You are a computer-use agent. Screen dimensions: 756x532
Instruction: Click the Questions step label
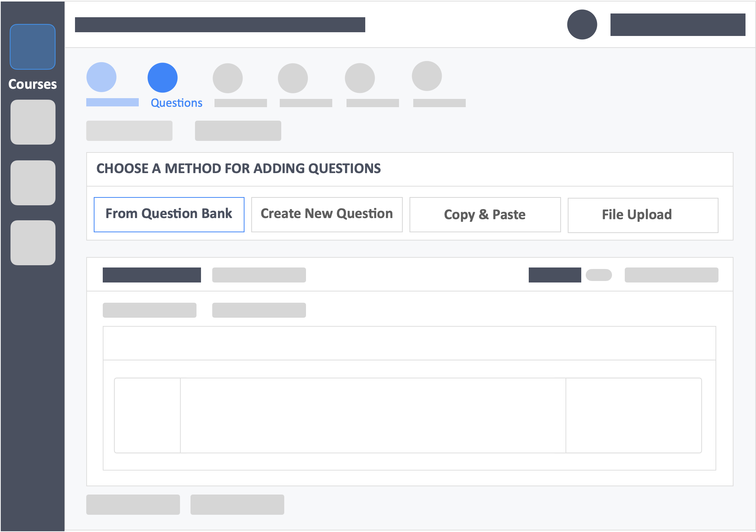click(x=176, y=103)
